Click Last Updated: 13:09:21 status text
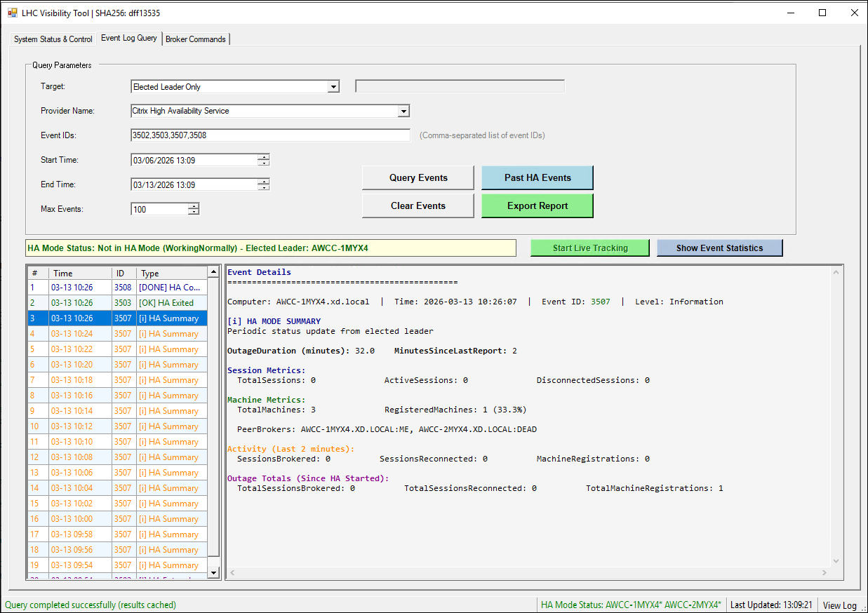Viewport: 868px width, 613px height. coord(771,605)
